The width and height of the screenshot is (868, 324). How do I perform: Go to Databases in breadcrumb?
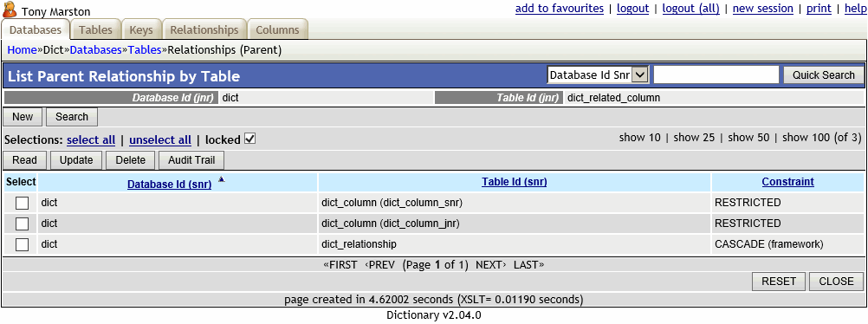[x=96, y=50]
